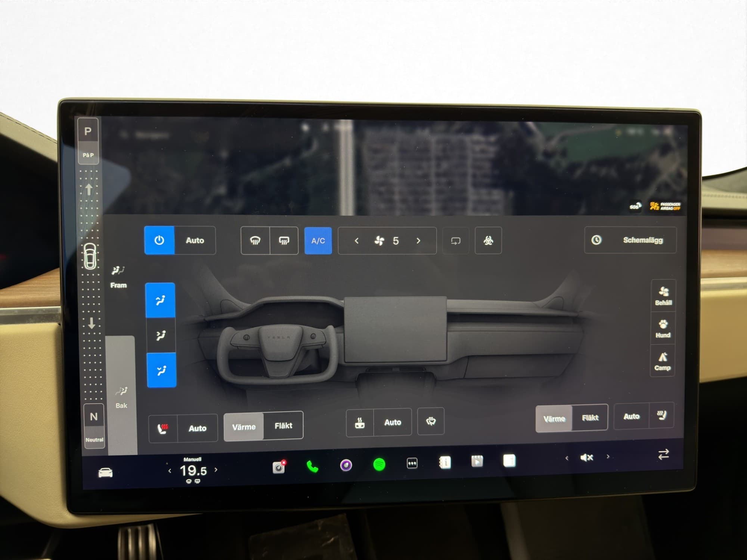Viewport: 747px width, 560px height.
Task: Turn on front windshield defrost
Action: (x=255, y=241)
